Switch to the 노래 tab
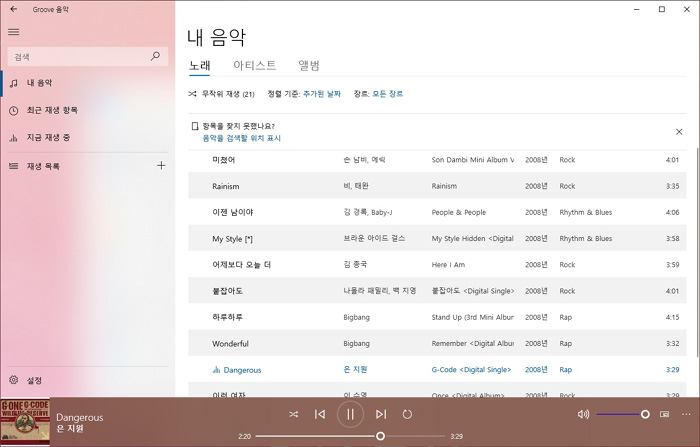This screenshot has width=700, height=447. coord(199,66)
